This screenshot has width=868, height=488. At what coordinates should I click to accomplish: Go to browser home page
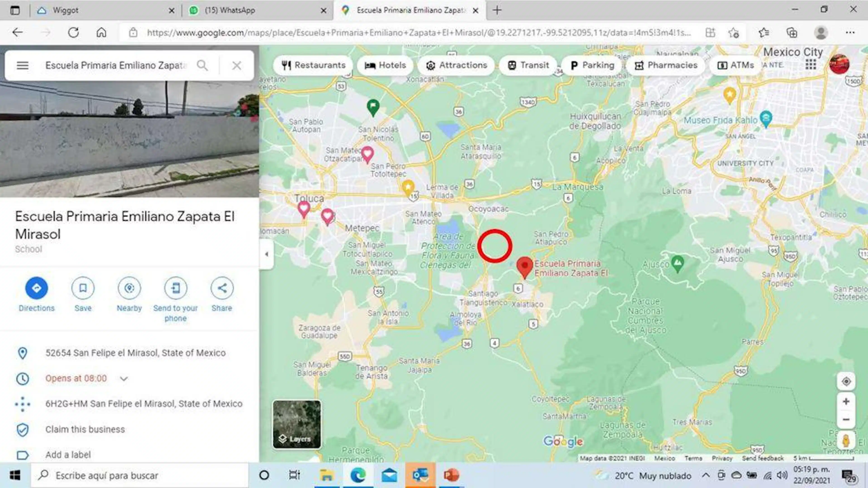101,33
